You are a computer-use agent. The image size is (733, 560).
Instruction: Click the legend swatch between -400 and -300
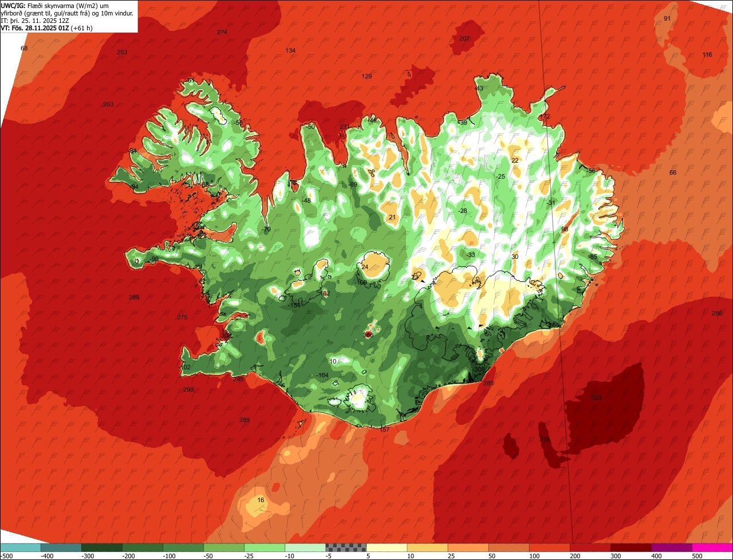pyautogui.click(x=61, y=547)
